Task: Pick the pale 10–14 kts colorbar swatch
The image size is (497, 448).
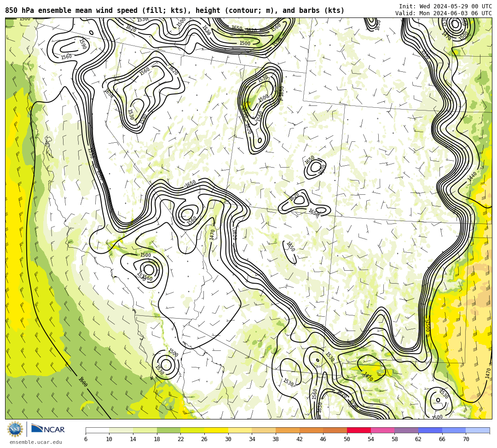Action: [121, 430]
